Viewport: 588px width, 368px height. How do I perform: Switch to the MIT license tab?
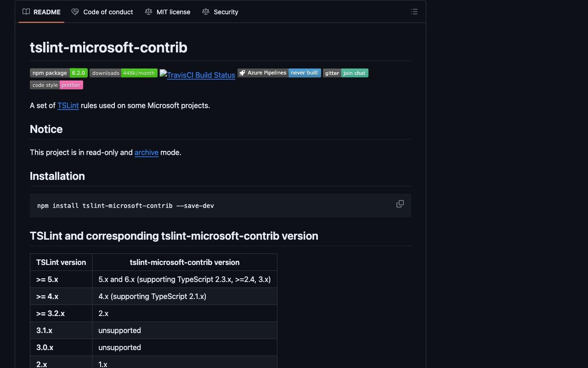tap(168, 12)
